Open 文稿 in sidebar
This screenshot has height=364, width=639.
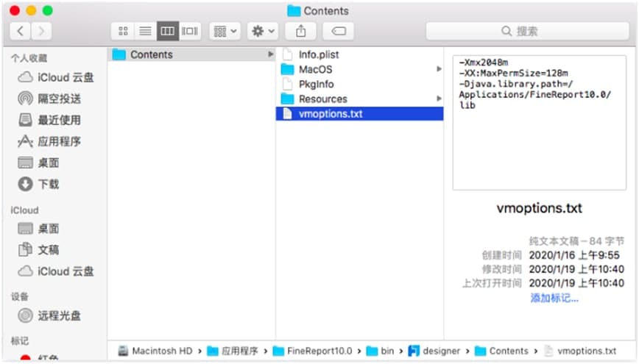tap(38, 249)
